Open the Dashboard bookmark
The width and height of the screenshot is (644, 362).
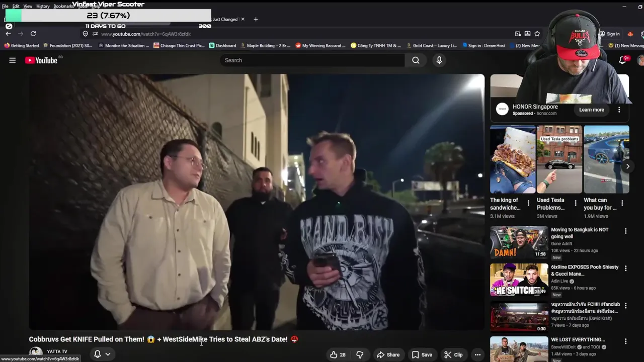(x=222, y=45)
